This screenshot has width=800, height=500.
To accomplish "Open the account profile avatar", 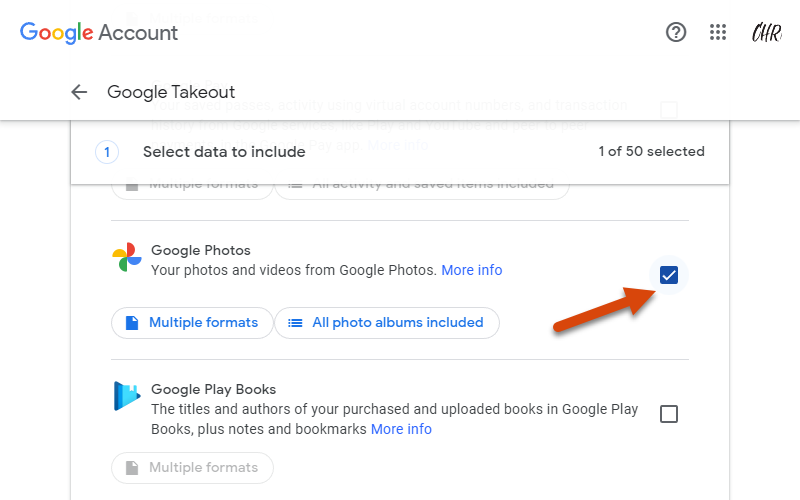I will coord(766,33).
